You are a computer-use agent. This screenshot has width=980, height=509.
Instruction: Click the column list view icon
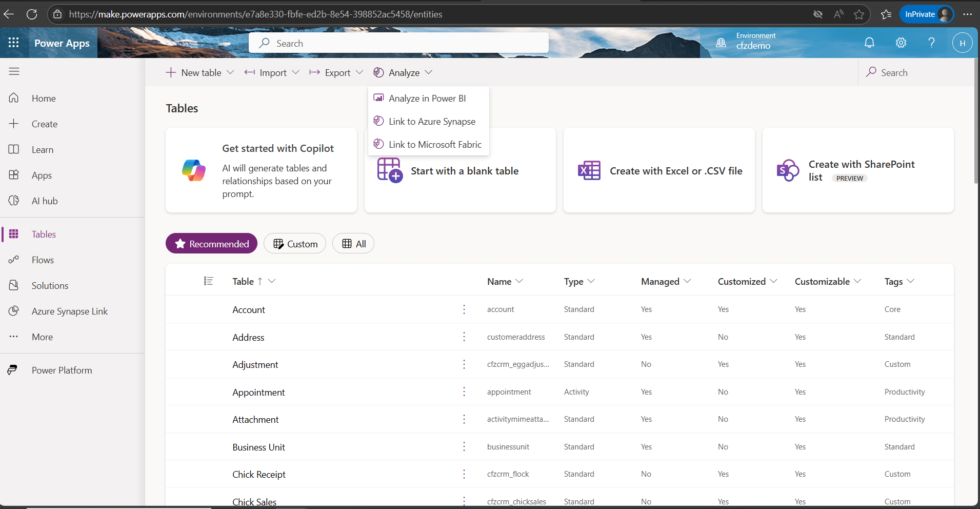[208, 281]
